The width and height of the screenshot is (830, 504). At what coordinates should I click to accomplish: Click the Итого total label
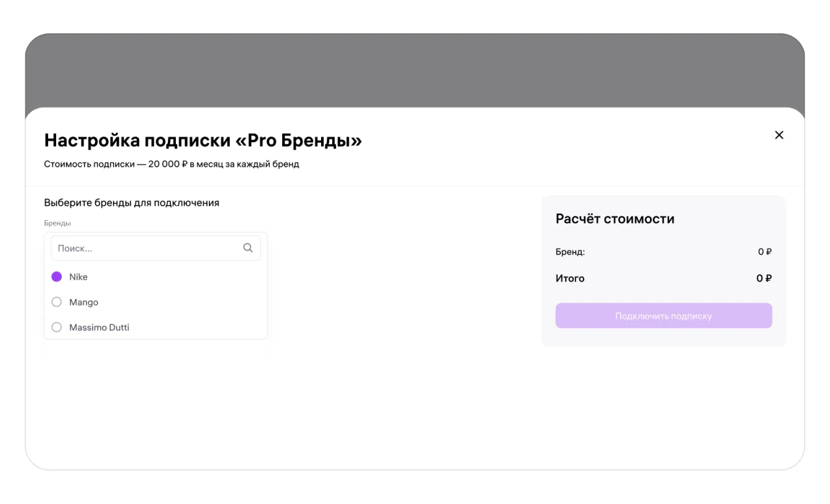pyautogui.click(x=570, y=279)
